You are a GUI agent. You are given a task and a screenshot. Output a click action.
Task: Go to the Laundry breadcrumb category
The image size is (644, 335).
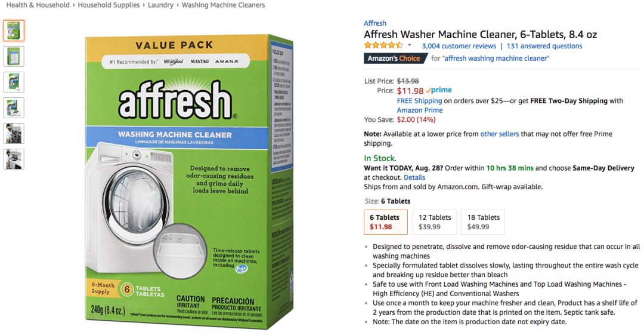point(160,5)
